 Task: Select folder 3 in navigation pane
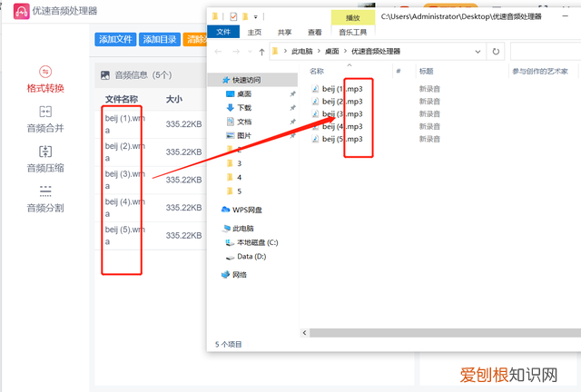(x=239, y=163)
